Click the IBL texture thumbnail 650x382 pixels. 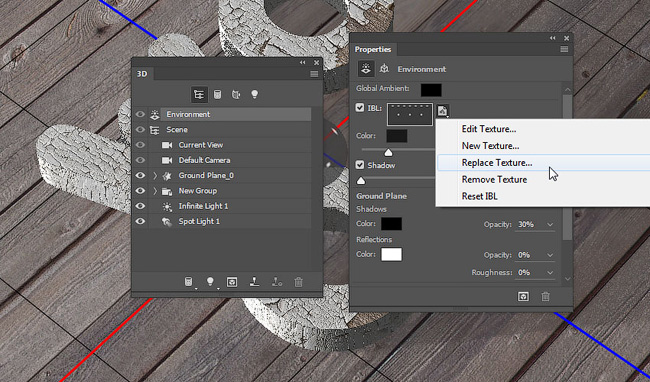pos(410,115)
